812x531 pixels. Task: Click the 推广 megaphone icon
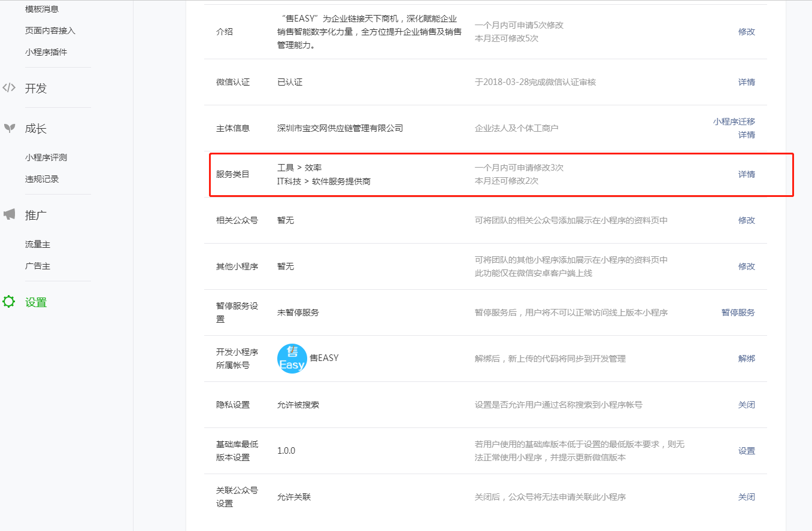click(x=9, y=215)
